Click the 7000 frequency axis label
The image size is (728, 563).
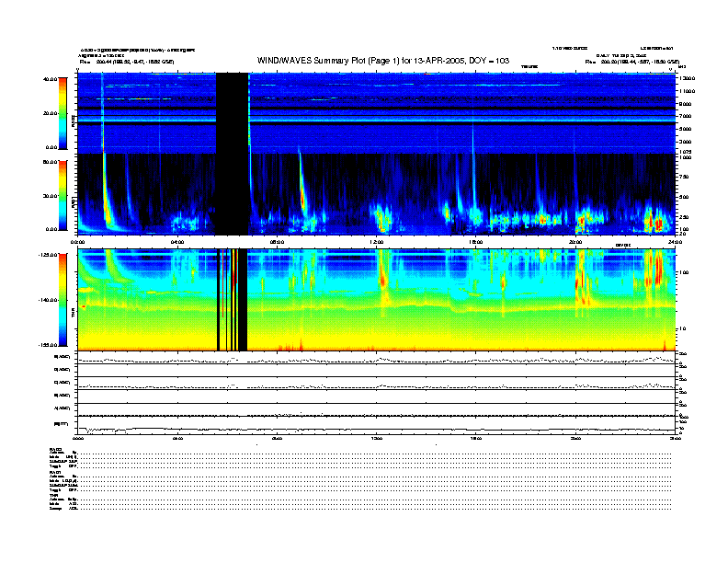click(x=686, y=116)
